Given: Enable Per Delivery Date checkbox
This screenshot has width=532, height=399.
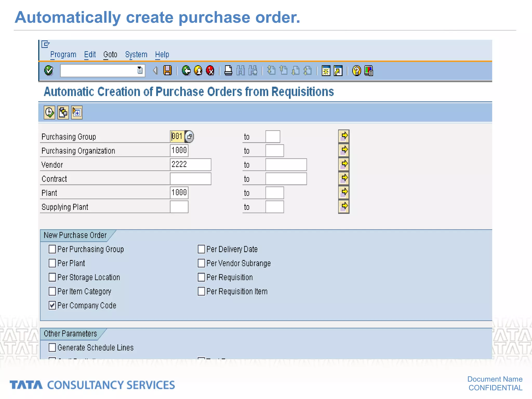Looking at the screenshot, I should [201, 249].
